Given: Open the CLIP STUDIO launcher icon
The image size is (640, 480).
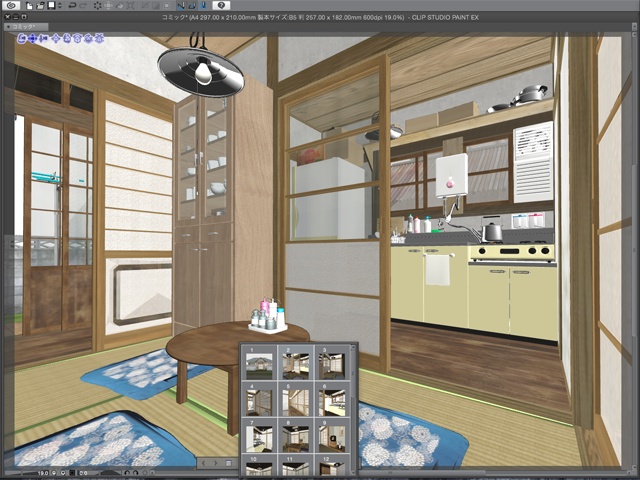Looking at the screenshot, I should pos(11,6).
